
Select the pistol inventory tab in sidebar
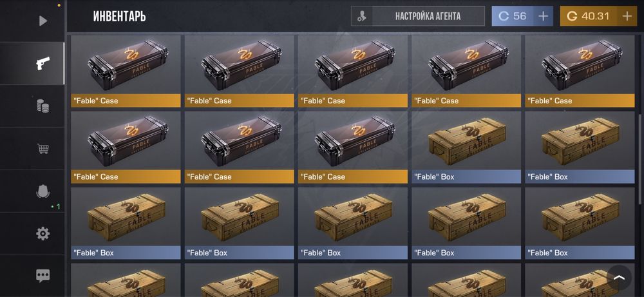coord(43,63)
